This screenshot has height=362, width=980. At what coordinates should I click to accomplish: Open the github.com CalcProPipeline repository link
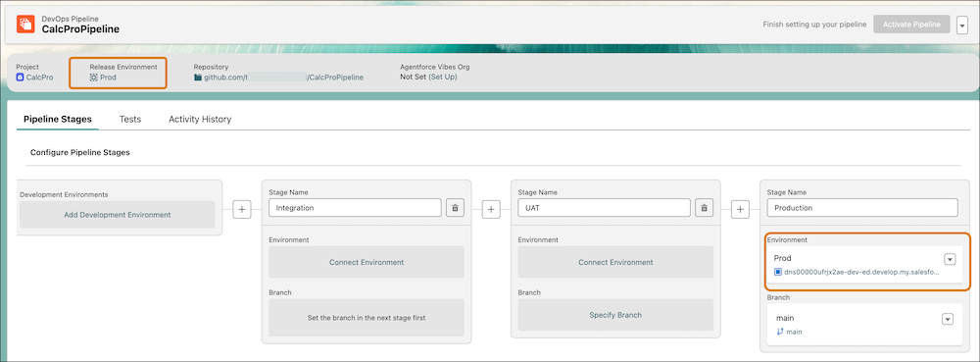pyautogui.click(x=284, y=78)
